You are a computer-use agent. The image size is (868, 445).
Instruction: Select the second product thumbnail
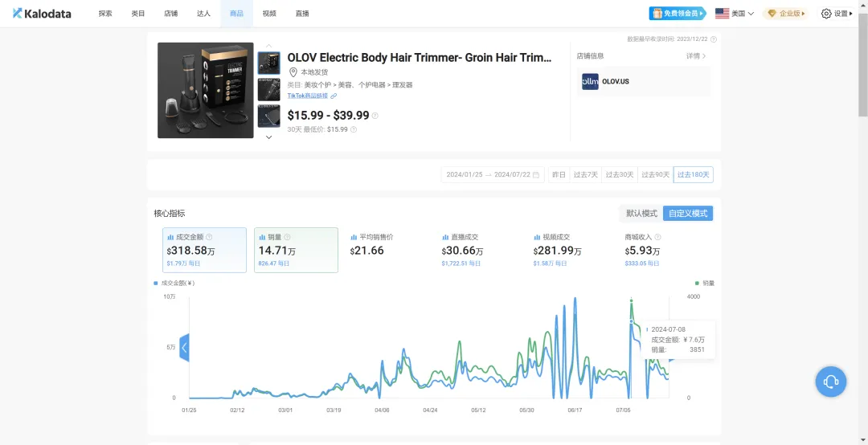coord(269,90)
